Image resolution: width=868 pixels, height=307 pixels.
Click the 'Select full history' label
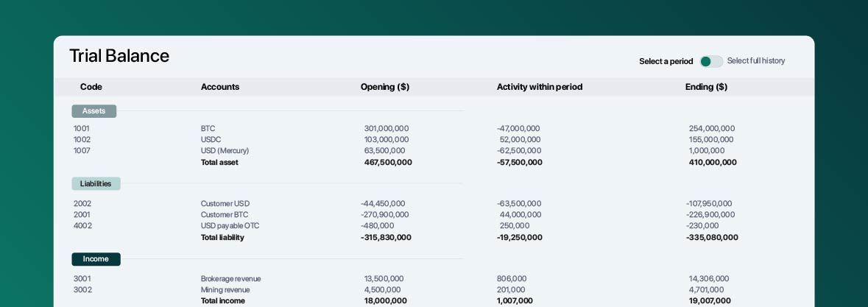(x=755, y=61)
